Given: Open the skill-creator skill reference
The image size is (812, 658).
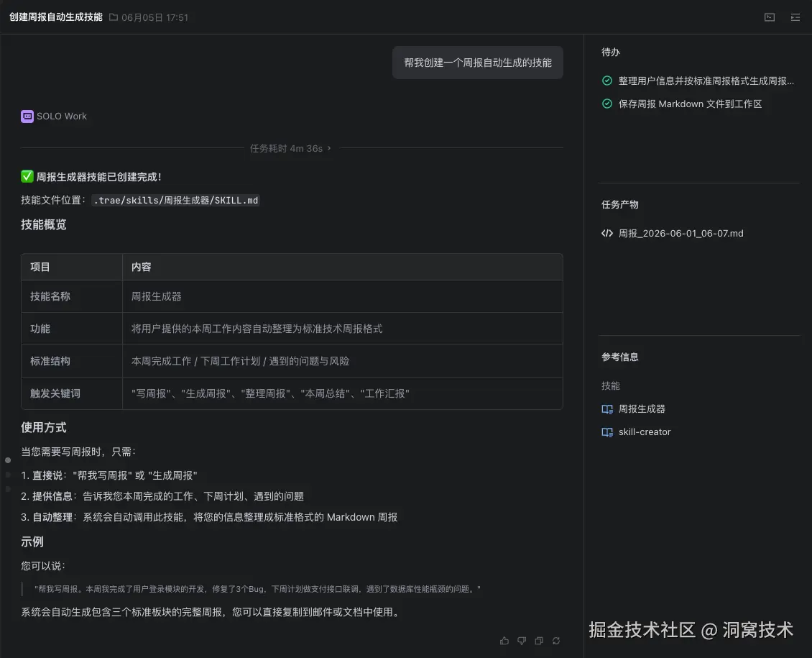Looking at the screenshot, I should point(645,431).
